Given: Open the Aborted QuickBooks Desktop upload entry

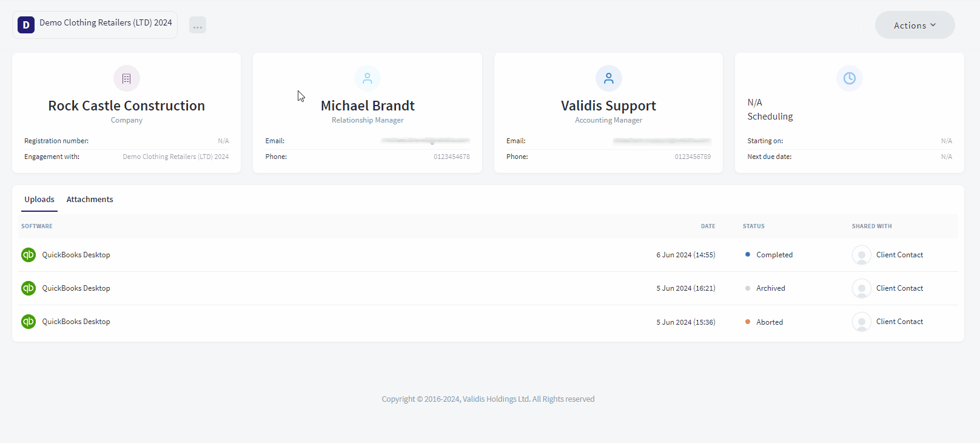Looking at the screenshot, I should pos(488,322).
